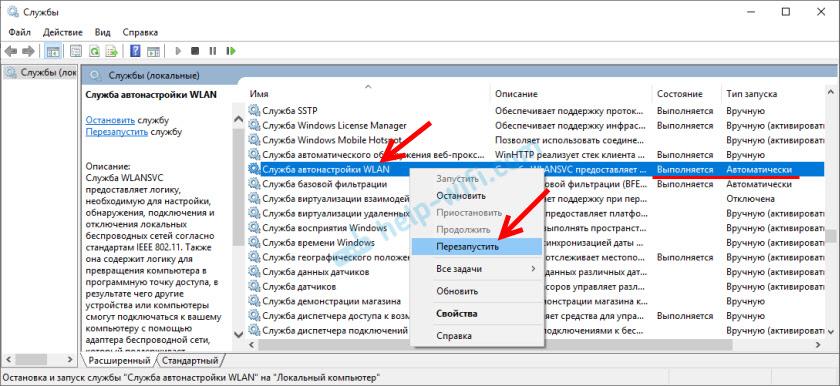Click the Службы app icon in title bar
This screenshot has width=840, height=386.
coord(13,11)
